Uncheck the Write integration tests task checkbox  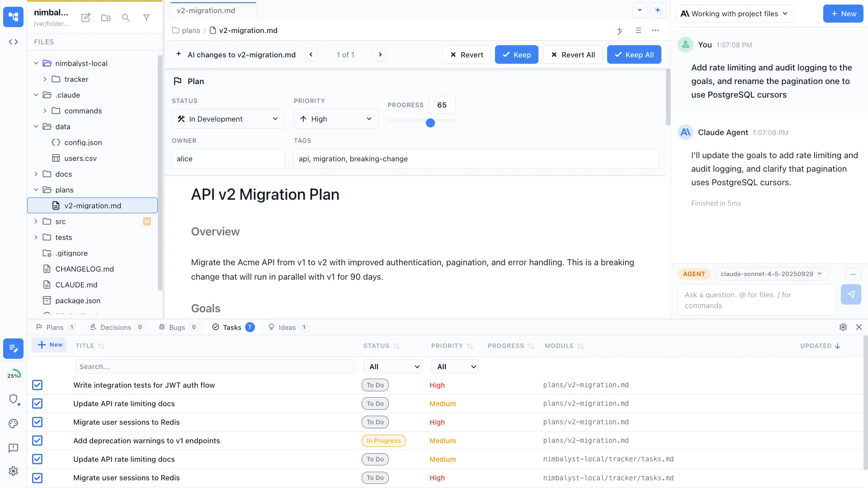[37, 385]
